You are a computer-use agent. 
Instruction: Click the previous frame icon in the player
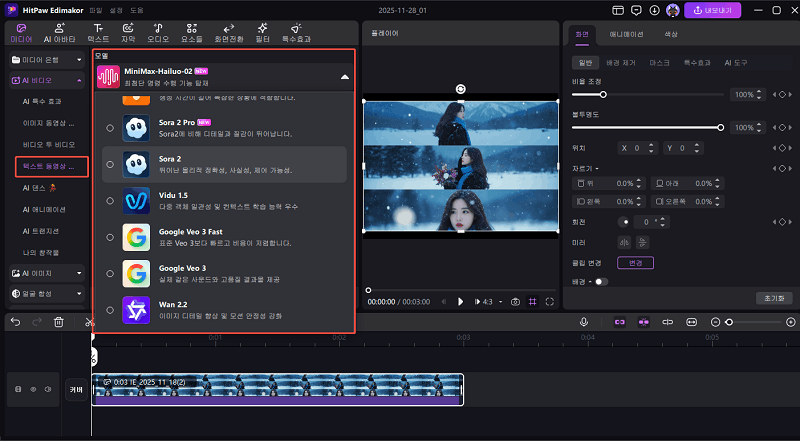(x=444, y=302)
